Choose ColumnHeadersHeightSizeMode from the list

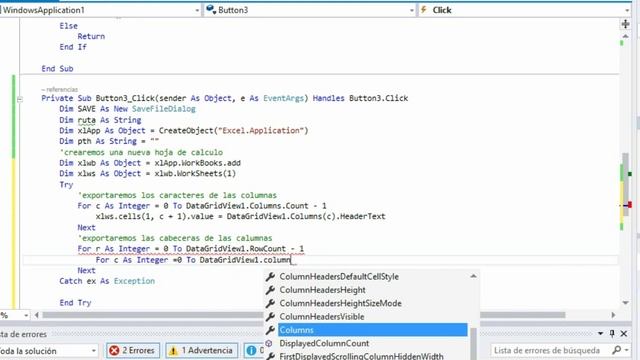click(340, 303)
